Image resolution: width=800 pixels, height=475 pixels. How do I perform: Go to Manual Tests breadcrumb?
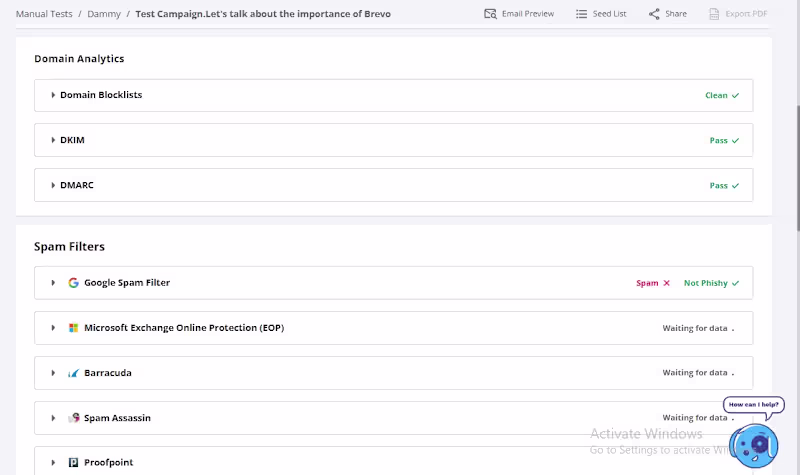pyautogui.click(x=44, y=14)
